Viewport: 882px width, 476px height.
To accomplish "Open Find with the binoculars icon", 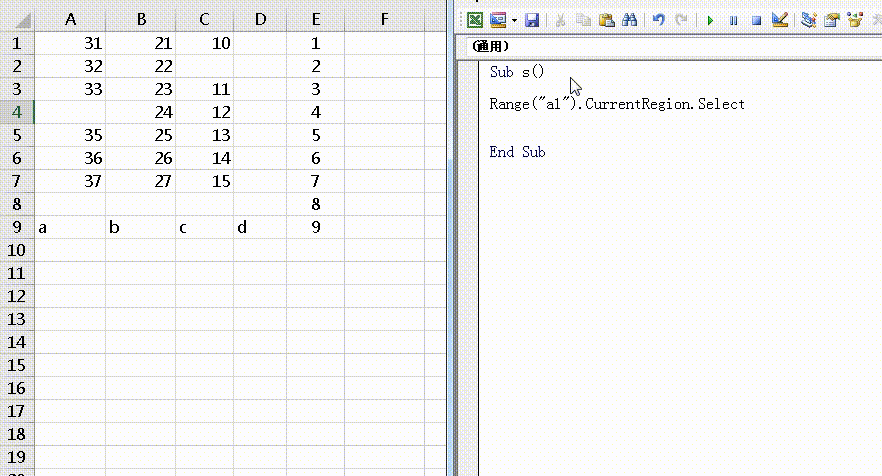I will point(629,20).
